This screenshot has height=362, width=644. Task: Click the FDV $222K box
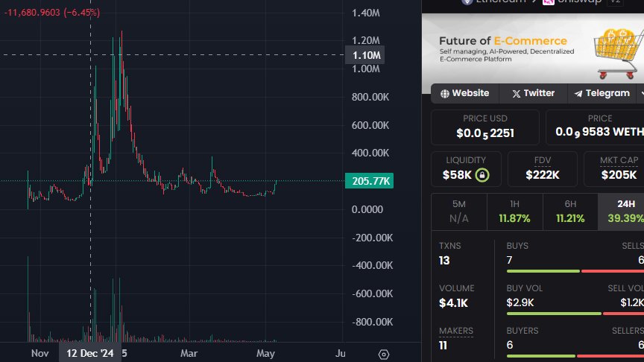point(543,169)
